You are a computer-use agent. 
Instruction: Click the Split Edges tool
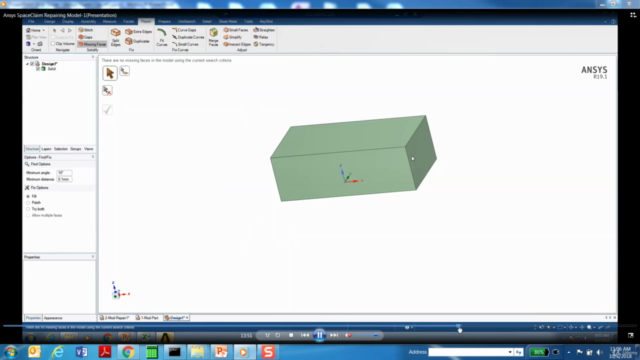[x=116, y=37]
